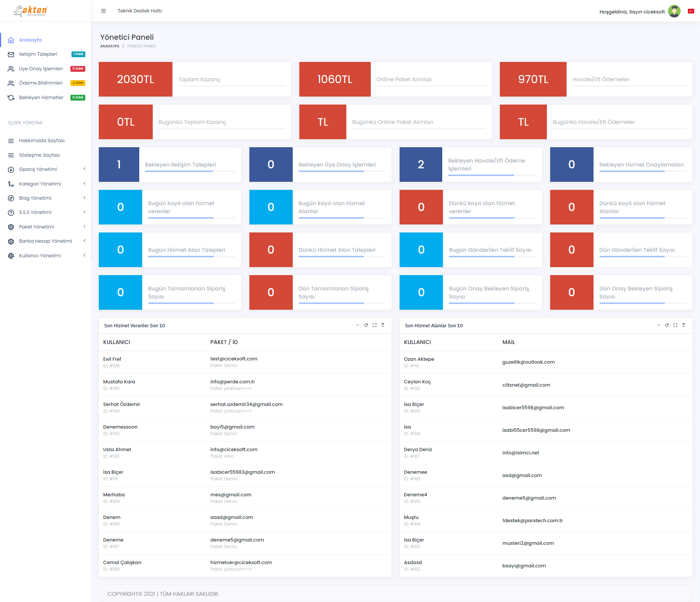Collapse the Son Hizmet Alanlar panel chevron
The image size is (700, 602).
pyautogui.click(x=658, y=325)
